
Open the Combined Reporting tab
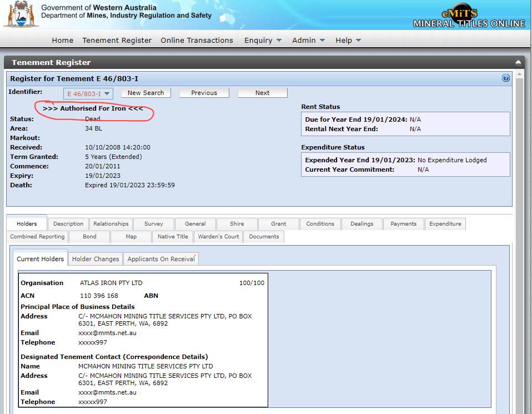pyautogui.click(x=37, y=237)
